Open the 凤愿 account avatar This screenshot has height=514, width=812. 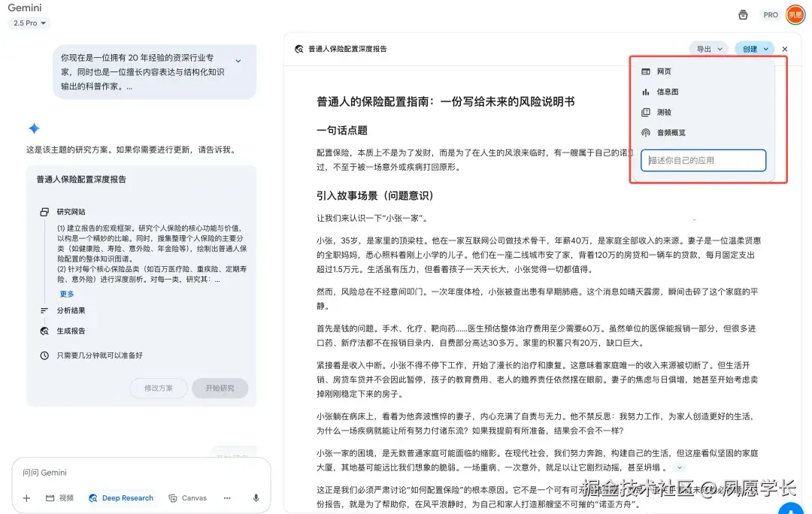[794, 14]
